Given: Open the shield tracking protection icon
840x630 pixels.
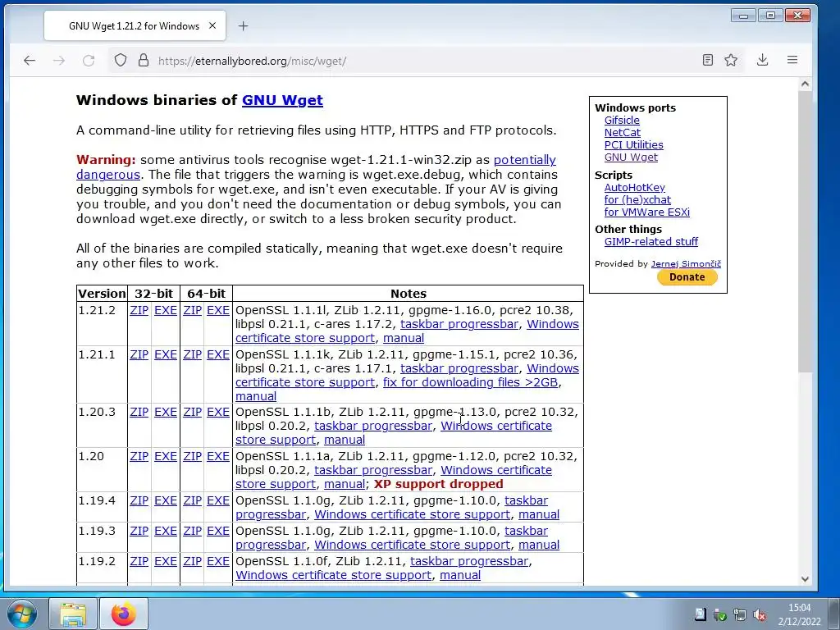Looking at the screenshot, I should [121, 60].
